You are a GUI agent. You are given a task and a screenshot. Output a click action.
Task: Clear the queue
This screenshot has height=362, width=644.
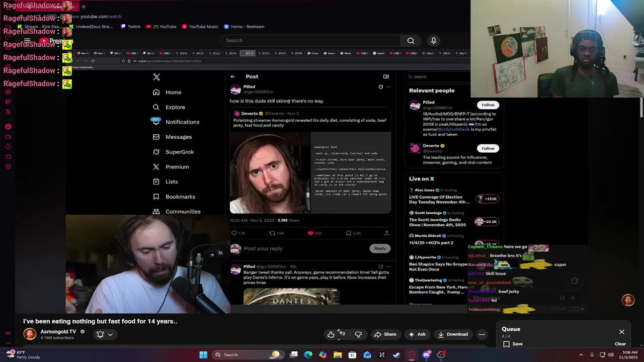(x=620, y=344)
